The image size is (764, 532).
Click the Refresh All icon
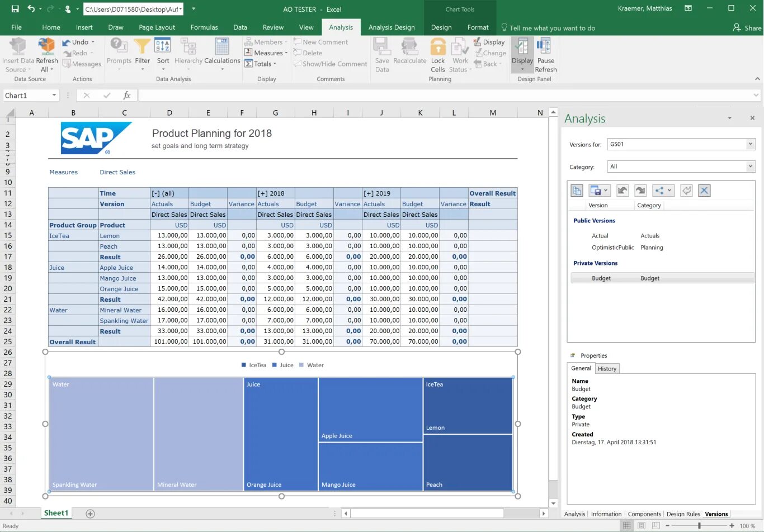[46, 46]
